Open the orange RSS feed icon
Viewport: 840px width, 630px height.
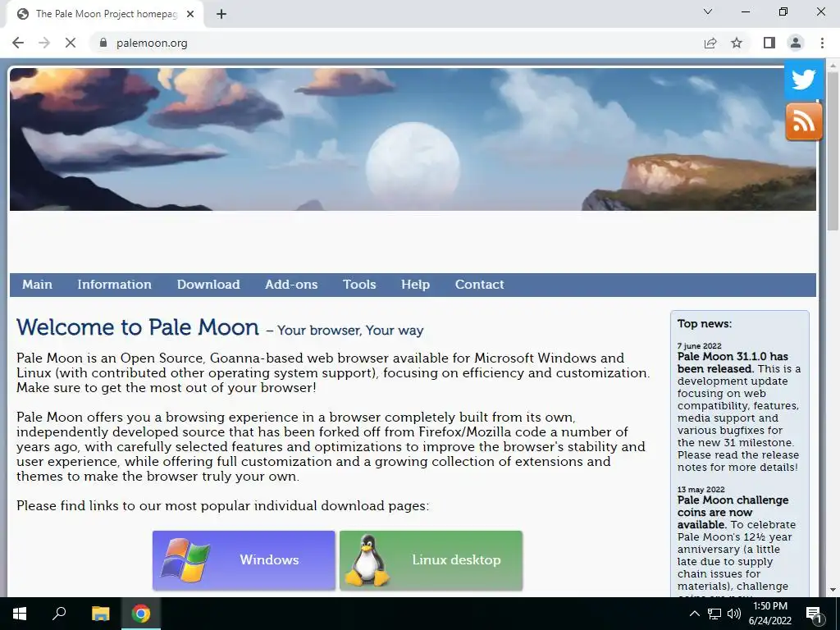[x=804, y=122]
